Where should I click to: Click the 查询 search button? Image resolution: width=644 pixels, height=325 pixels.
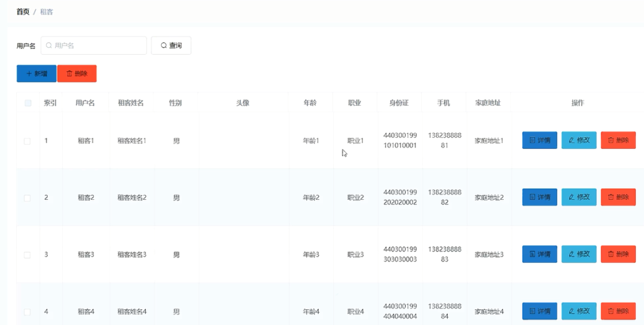pyautogui.click(x=171, y=45)
